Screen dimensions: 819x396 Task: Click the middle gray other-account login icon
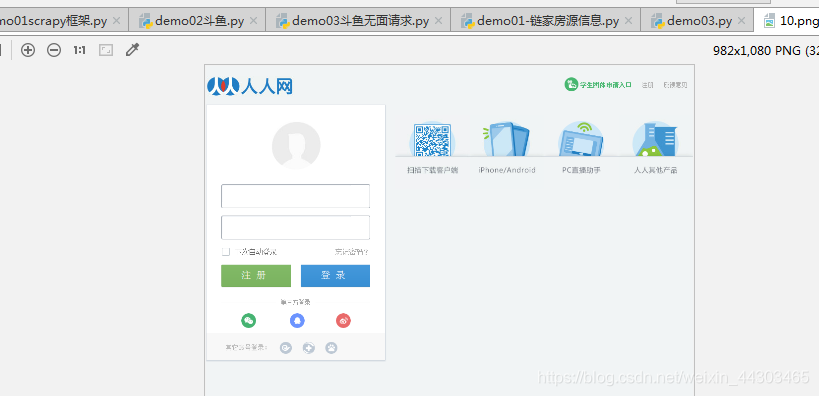[x=309, y=347]
